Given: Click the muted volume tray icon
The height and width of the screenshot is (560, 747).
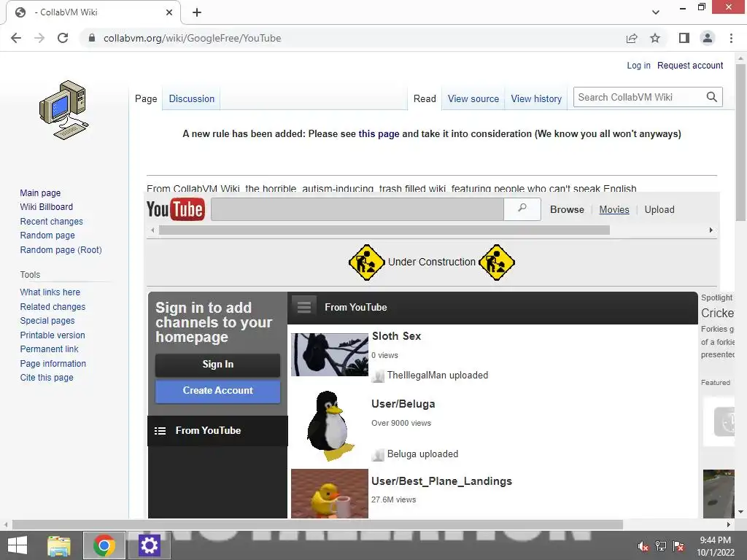Looking at the screenshot, I should coord(643,545).
